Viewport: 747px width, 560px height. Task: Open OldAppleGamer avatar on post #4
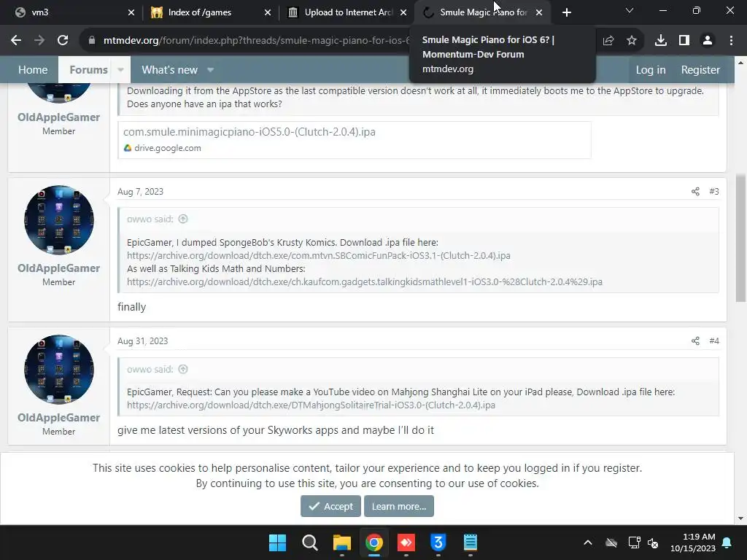(59, 370)
